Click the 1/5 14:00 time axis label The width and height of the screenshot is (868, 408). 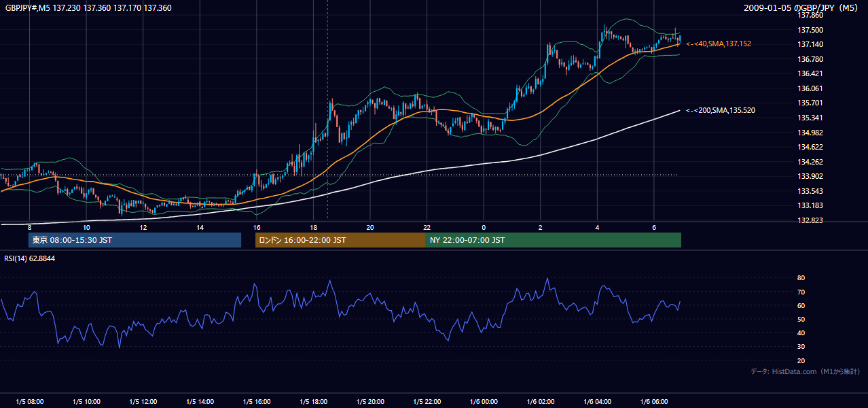pos(200,402)
